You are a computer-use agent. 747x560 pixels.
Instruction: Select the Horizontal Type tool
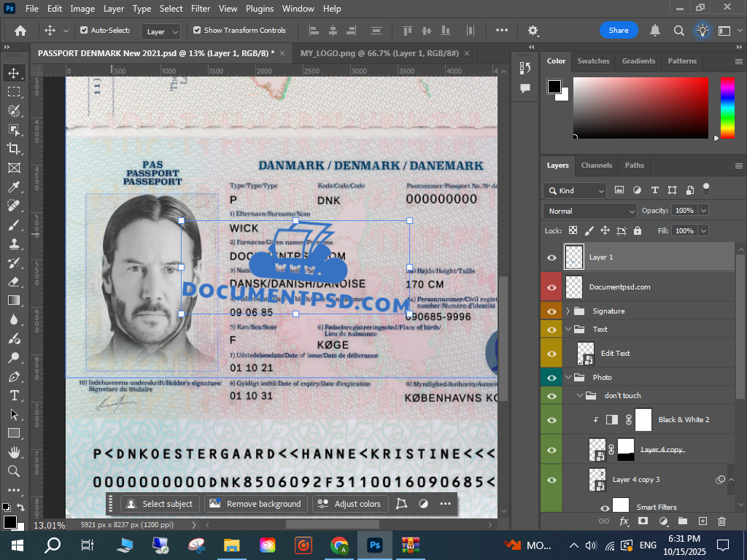click(x=13, y=395)
